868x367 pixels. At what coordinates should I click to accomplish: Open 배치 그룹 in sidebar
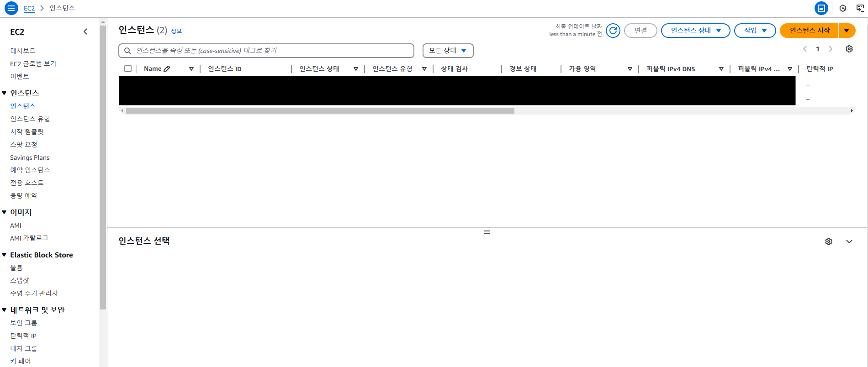click(24, 348)
